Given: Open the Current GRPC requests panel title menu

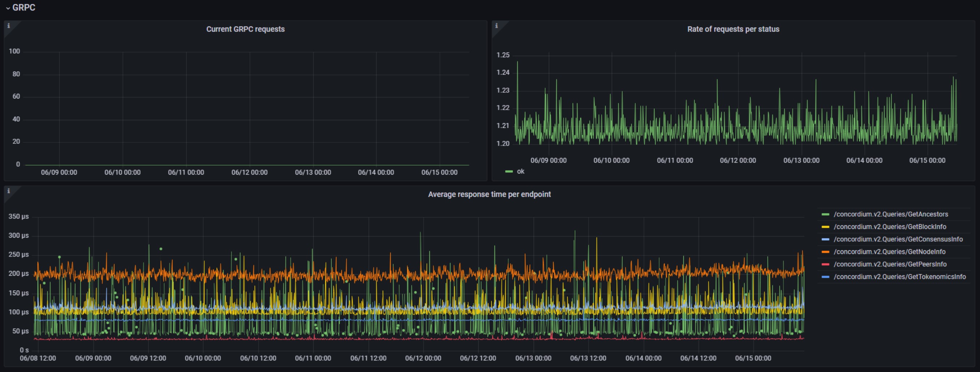Looking at the screenshot, I should (245, 29).
